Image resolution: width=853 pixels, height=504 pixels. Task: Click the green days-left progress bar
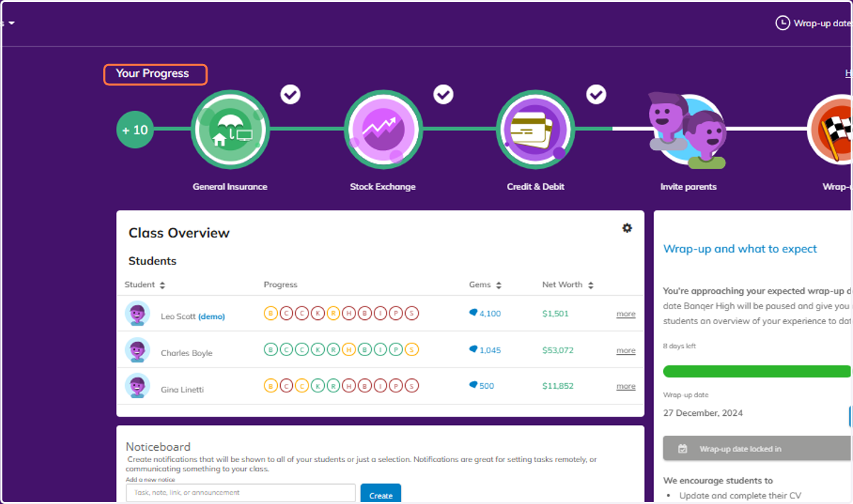757,371
